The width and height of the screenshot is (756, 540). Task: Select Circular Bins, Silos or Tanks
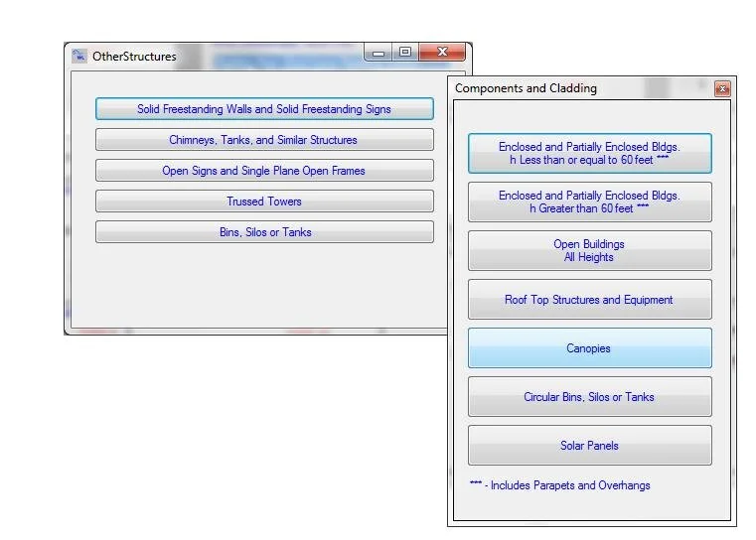(x=590, y=396)
